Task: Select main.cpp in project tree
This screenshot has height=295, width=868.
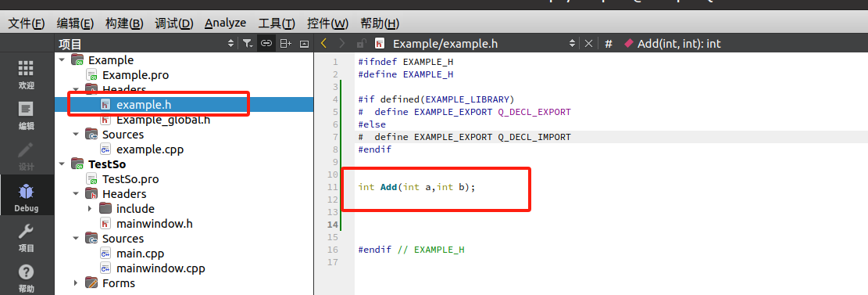Action: (140, 254)
